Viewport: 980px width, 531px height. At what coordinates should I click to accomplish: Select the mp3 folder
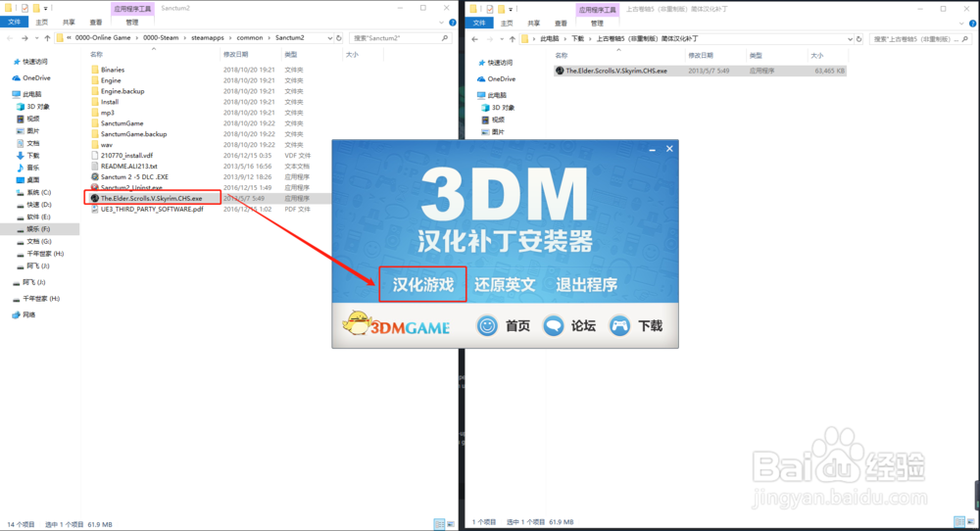(108, 113)
